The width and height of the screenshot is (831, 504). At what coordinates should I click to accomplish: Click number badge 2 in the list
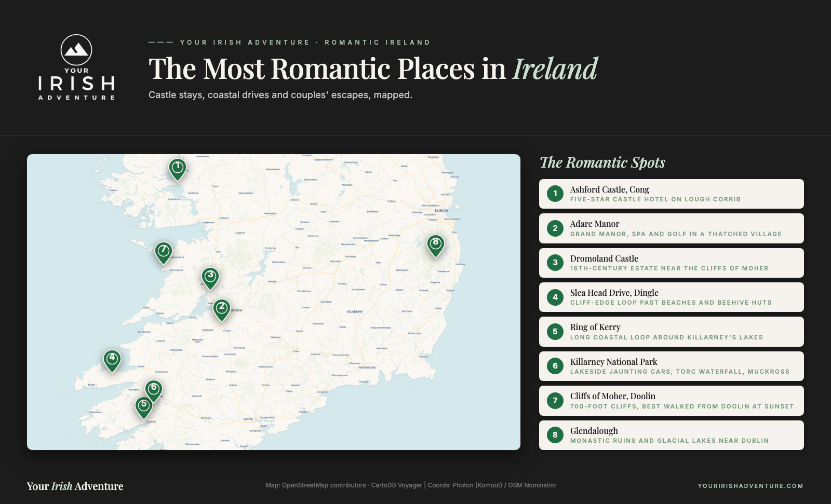click(x=555, y=228)
